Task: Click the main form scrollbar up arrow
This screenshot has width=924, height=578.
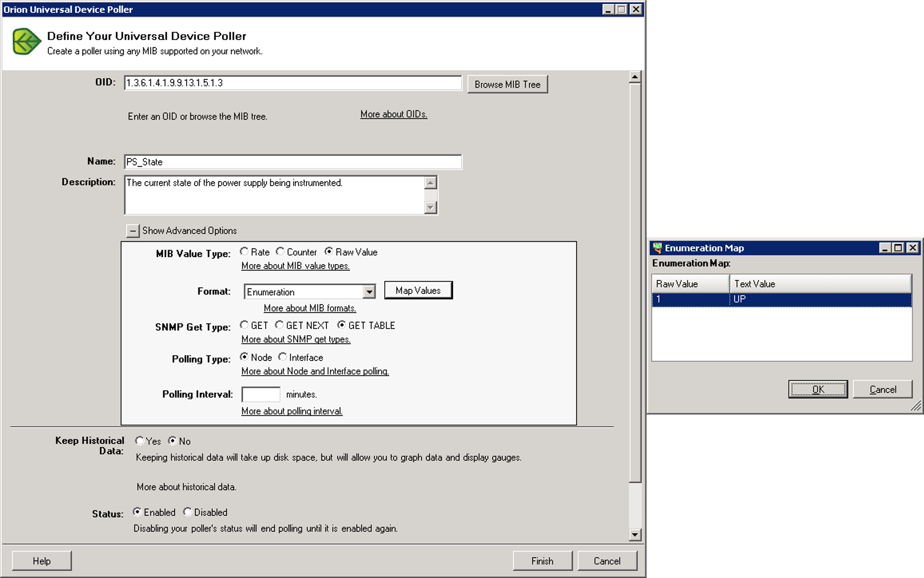Action: click(635, 77)
